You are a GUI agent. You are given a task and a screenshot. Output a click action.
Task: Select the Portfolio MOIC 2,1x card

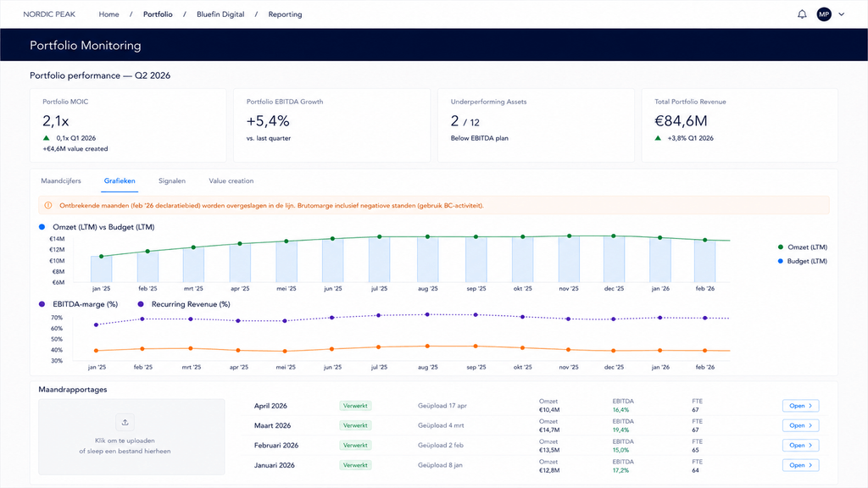[x=128, y=125]
